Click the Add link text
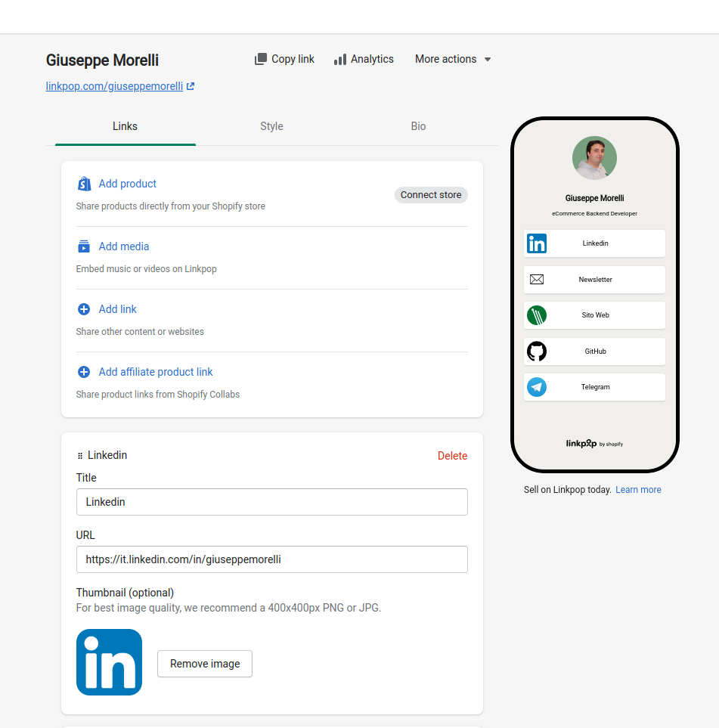Viewport: 719px width, 728px height. [117, 309]
